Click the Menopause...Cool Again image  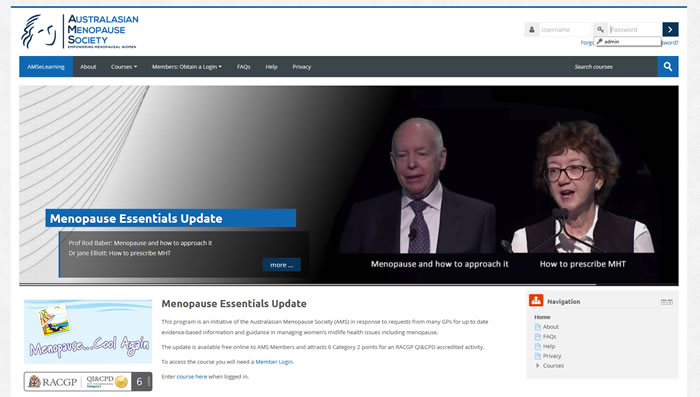point(88,331)
